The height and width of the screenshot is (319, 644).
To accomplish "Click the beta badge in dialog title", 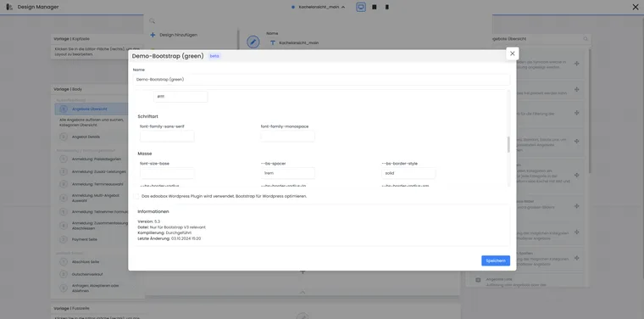I will pos(214,56).
